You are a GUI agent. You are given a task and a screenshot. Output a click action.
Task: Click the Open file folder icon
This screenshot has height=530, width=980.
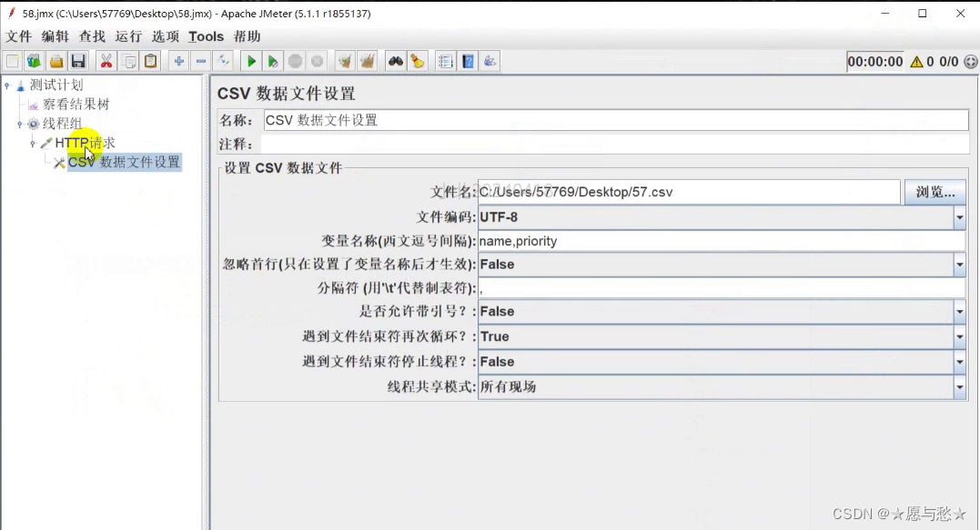coord(56,61)
